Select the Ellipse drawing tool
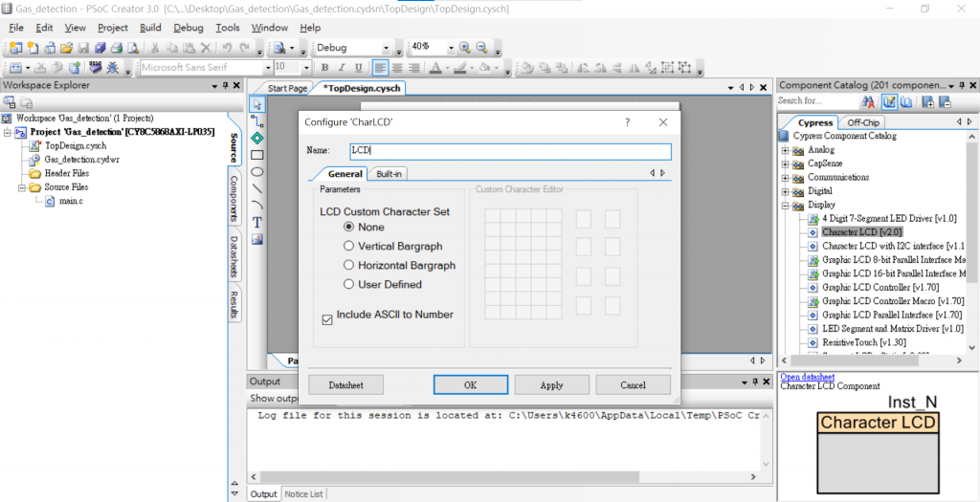 click(256, 171)
